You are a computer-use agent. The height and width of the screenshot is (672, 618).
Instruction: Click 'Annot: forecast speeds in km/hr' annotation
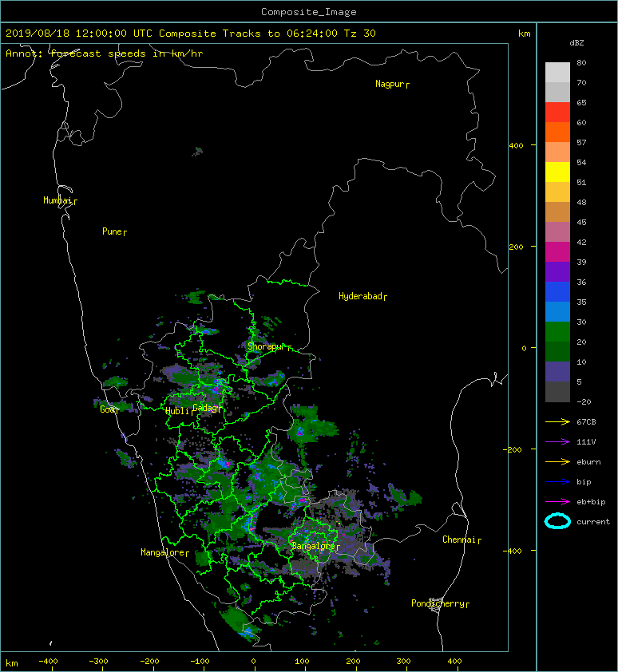pos(105,53)
